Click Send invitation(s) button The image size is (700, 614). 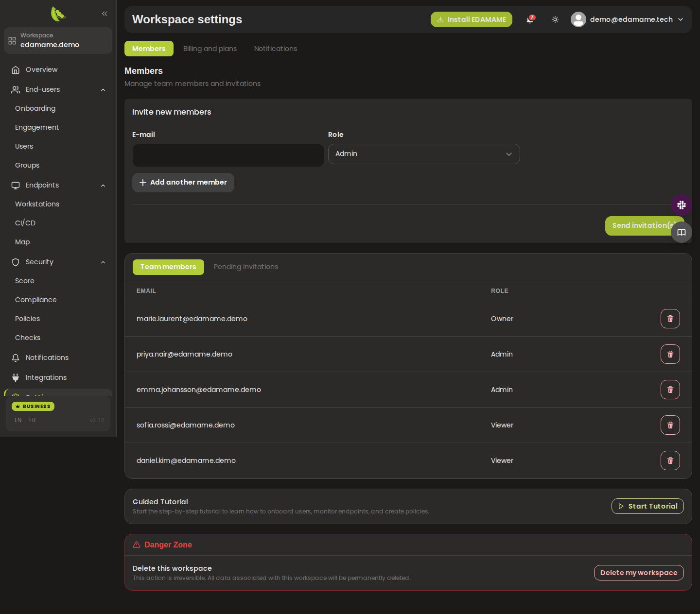(x=644, y=226)
